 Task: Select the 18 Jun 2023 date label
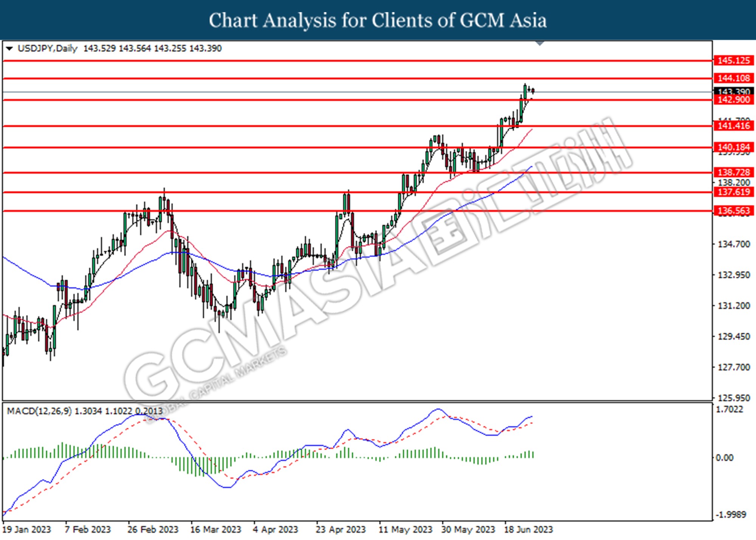tap(528, 529)
